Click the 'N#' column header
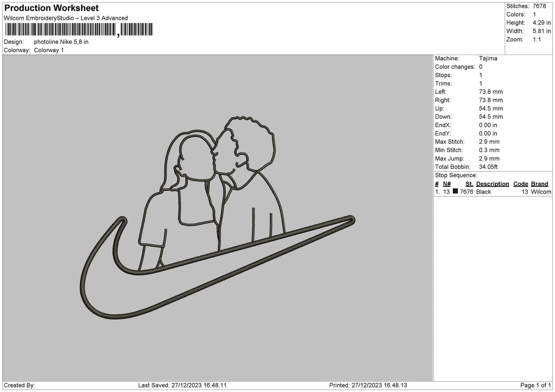Image resolution: width=555 pixels, height=392 pixels. [447, 184]
